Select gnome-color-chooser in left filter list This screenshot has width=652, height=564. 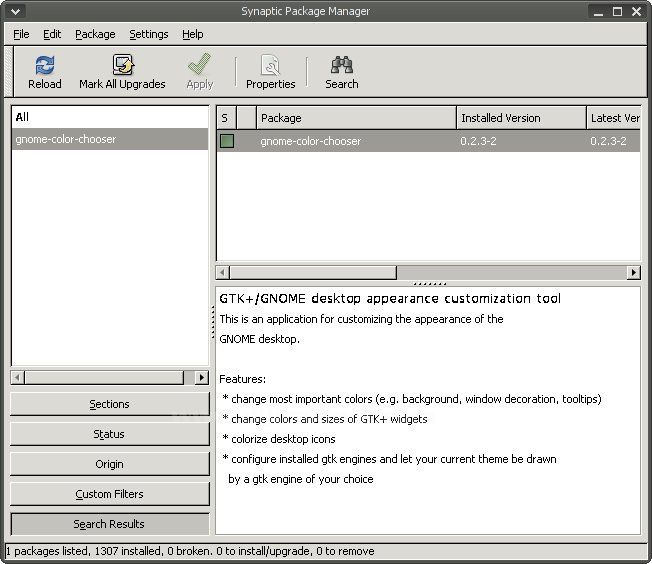pyautogui.click(x=110, y=139)
